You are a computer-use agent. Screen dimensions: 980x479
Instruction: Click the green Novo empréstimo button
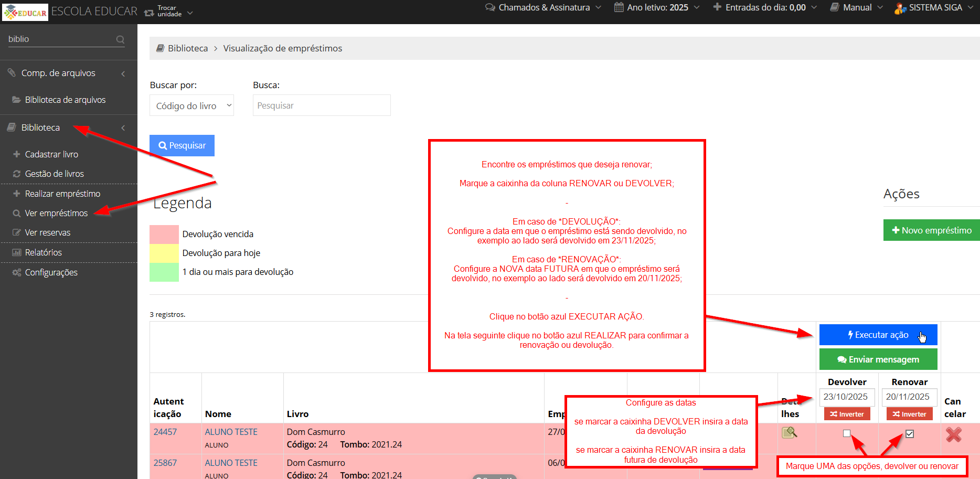(x=931, y=230)
